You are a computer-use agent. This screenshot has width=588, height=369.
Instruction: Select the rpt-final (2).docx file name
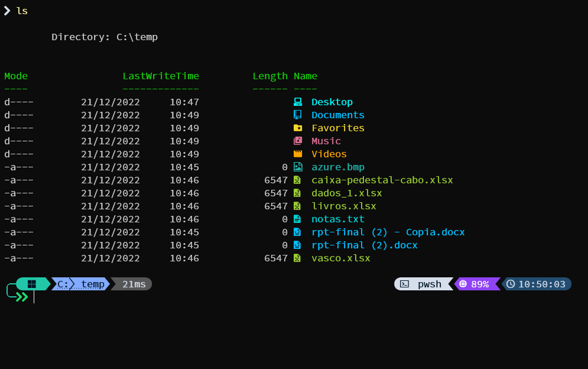click(365, 245)
